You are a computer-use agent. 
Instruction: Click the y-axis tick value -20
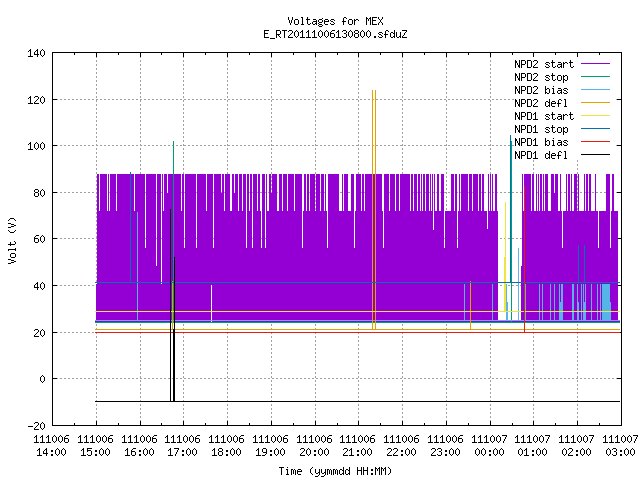[x=36, y=426]
